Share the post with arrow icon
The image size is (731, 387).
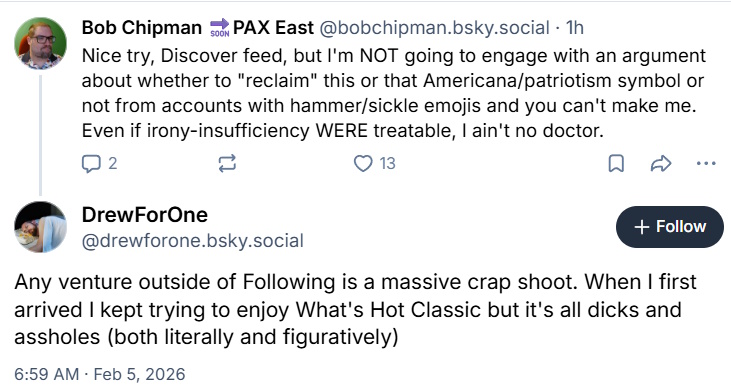[661, 164]
